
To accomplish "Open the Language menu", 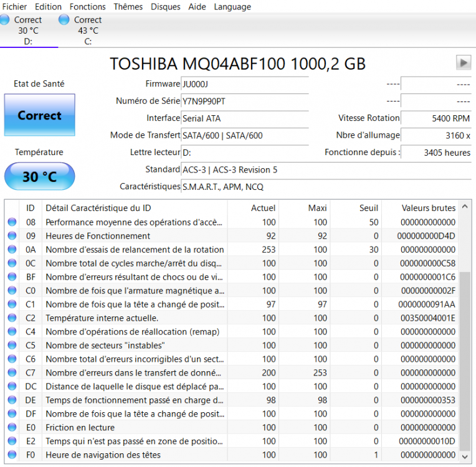I will [x=232, y=7].
